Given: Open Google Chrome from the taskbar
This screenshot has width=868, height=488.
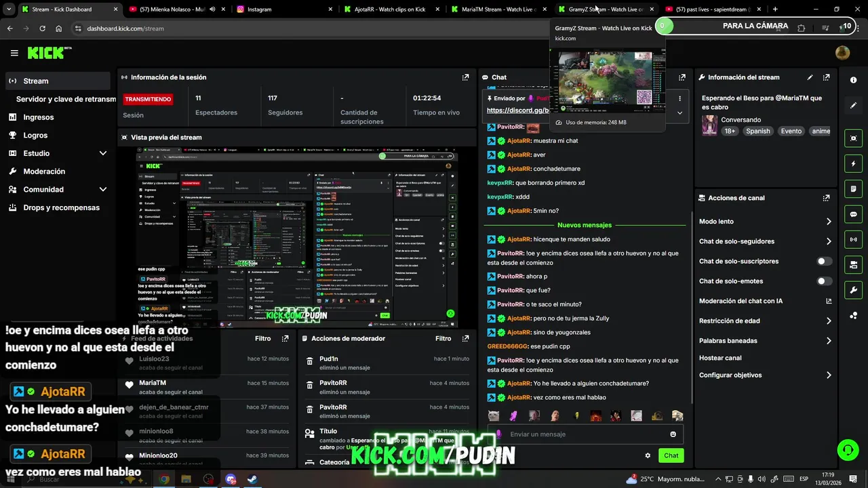Looking at the screenshot, I should click(x=164, y=479).
